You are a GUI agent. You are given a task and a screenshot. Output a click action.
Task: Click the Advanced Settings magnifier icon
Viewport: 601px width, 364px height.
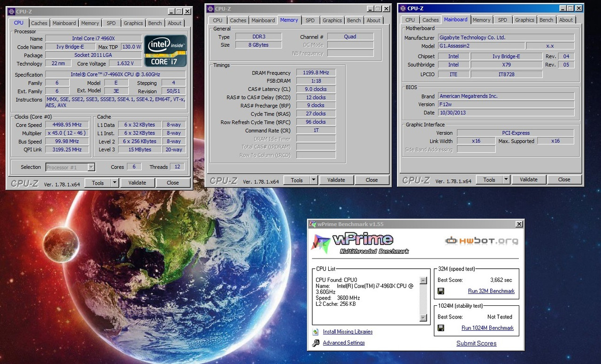(x=316, y=343)
